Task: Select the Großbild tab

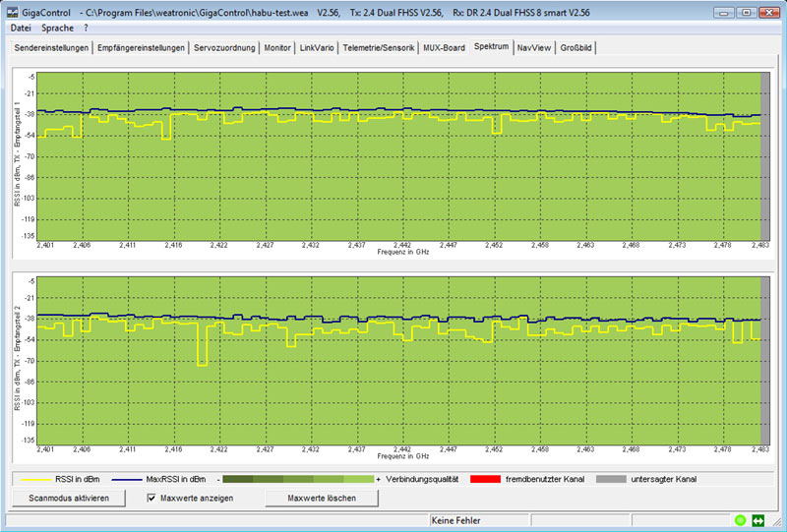Action: (575, 47)
